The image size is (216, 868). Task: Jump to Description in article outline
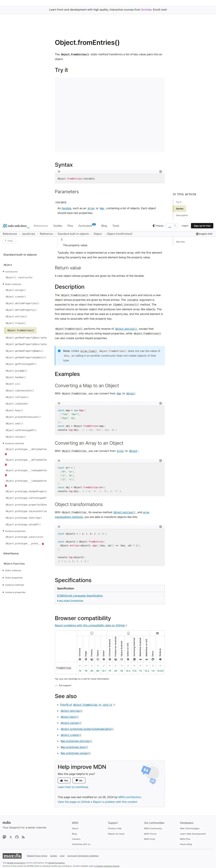[x=182, y=215]
